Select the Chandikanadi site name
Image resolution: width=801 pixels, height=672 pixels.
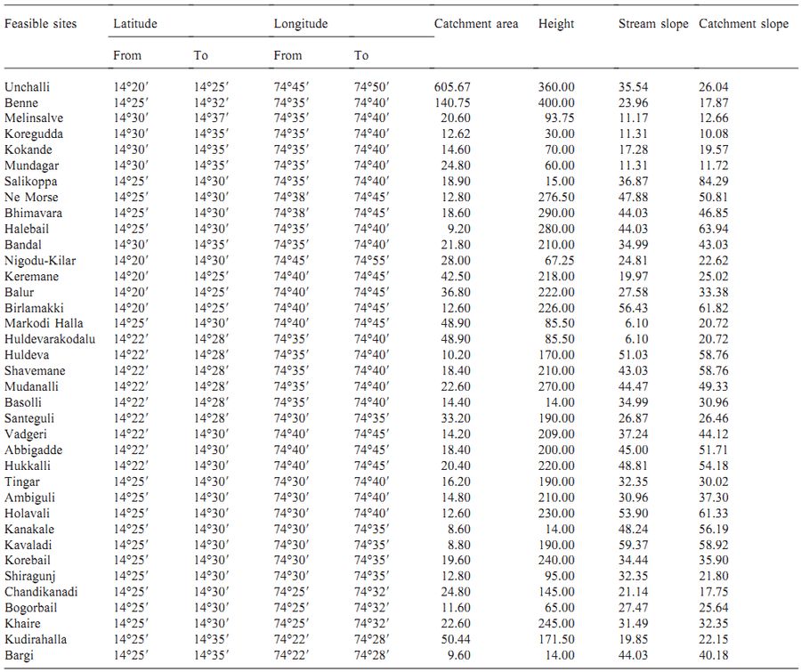[x=41, y=592]
